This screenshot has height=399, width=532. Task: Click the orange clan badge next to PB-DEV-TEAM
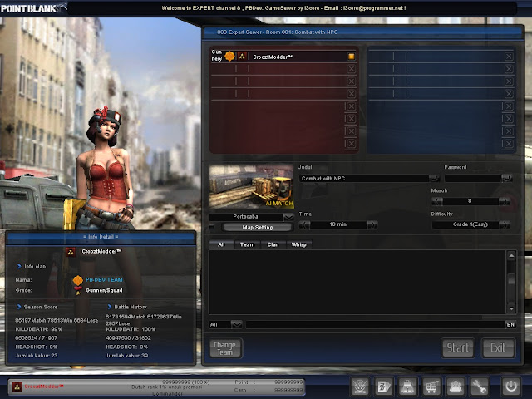77,280
